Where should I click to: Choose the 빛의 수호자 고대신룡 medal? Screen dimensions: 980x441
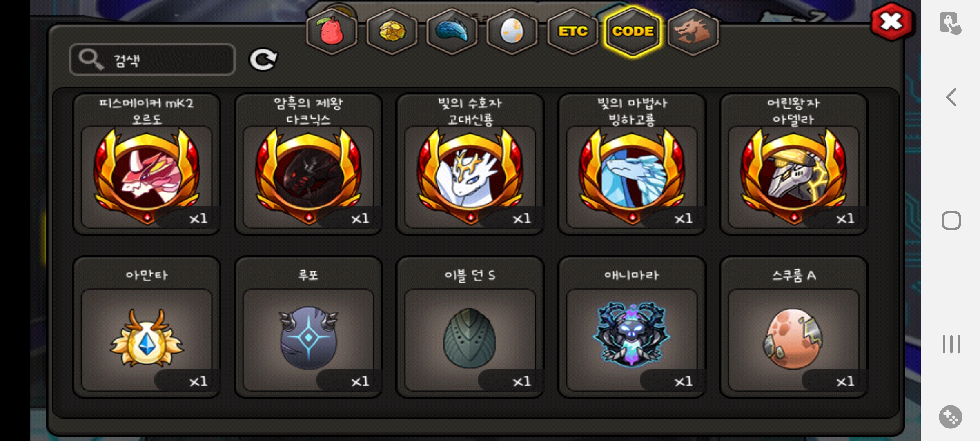pos(470,164)
